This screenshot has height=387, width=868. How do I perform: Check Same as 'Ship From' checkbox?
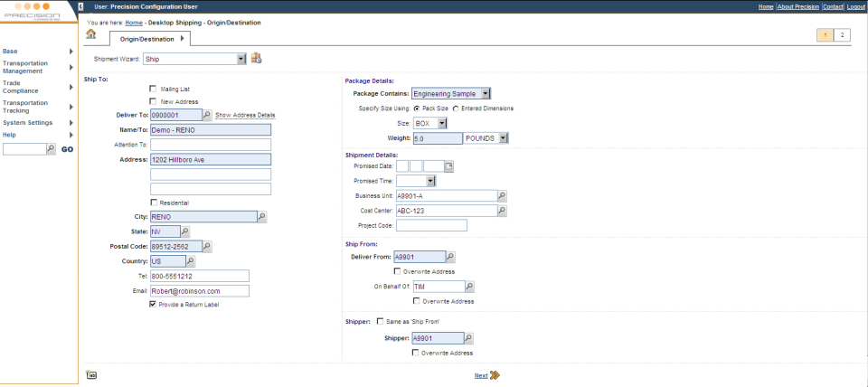click(380, 321)
